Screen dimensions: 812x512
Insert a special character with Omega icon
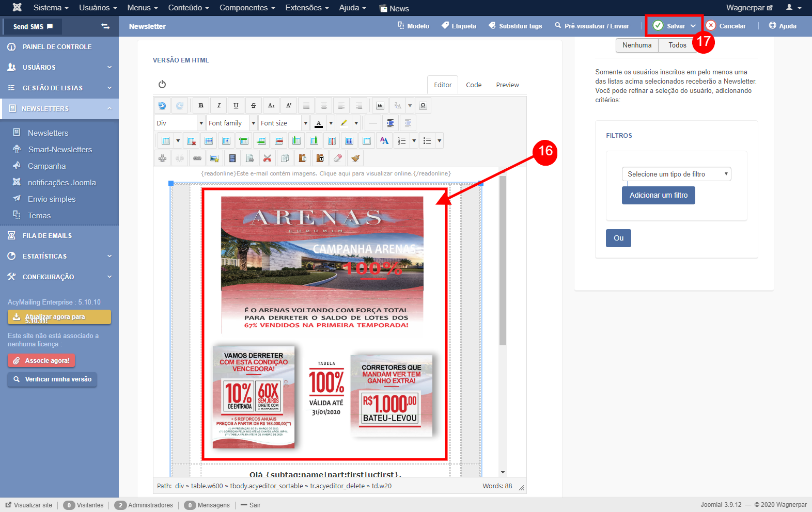coord(423,106)
